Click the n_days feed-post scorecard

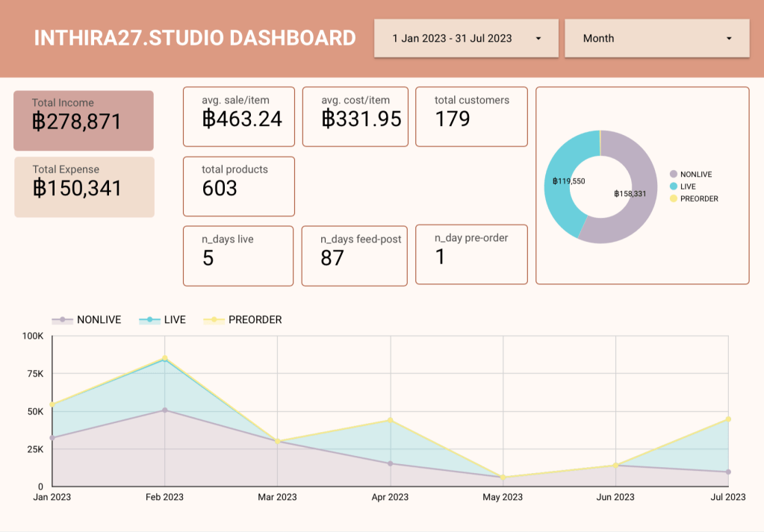[354, 256]
